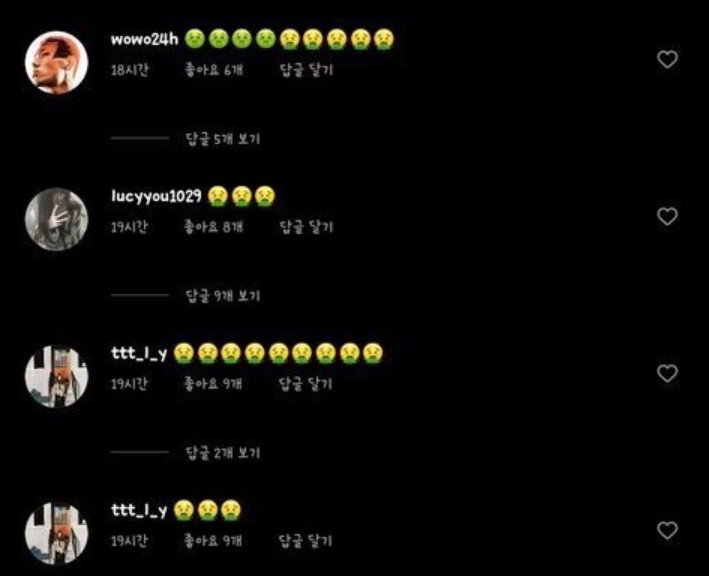Open ttt_l_y avatar on last comment
Image resolution: width=709 pixels, height=576 pixels.
coord(57,533)
